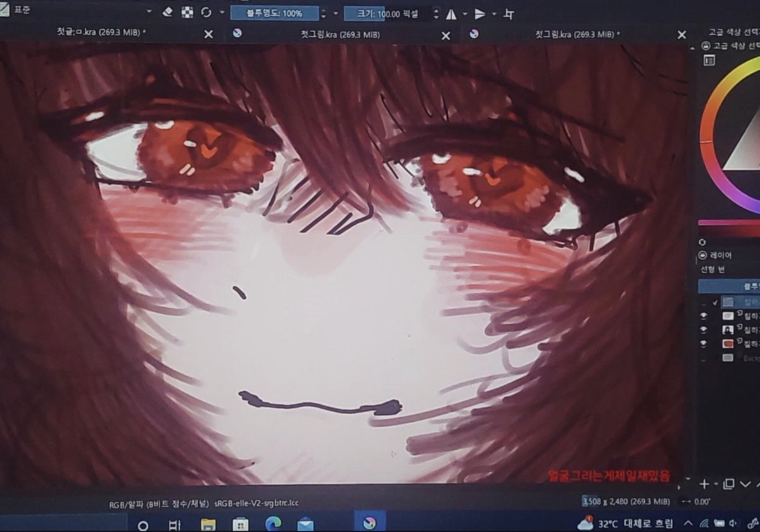Click the move layer down chevron icon
The height and width of the screenshot is (532, 760).
click(x=745, y=484)
